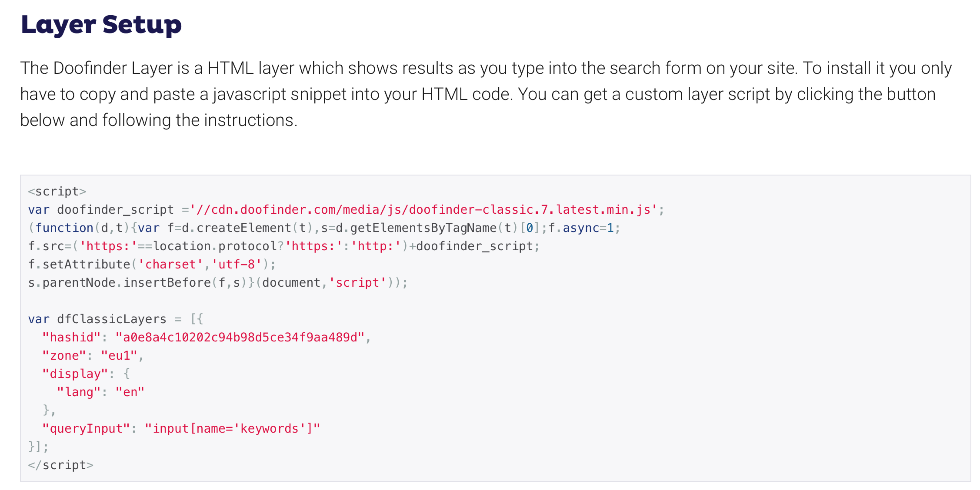This screenshot has width=980, height=490.
Task: Click the hashid value a0e8a4c10202c94b98d5ce34f9aa489d
Action: [x=240, y=338]
